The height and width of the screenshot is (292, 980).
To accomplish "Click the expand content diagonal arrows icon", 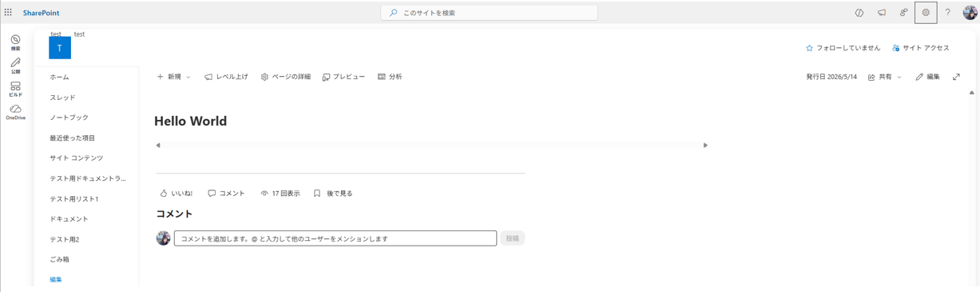I will [x=956, y=77].
